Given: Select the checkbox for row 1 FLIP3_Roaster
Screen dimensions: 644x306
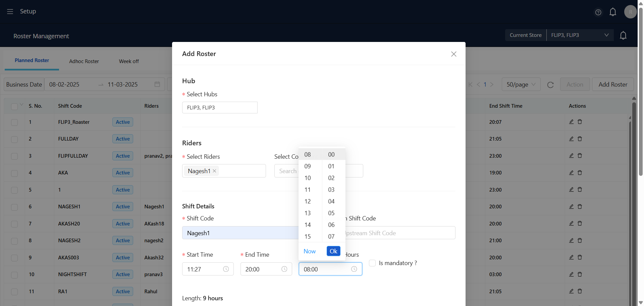Looking at the screenshot, I should (14, 122).
